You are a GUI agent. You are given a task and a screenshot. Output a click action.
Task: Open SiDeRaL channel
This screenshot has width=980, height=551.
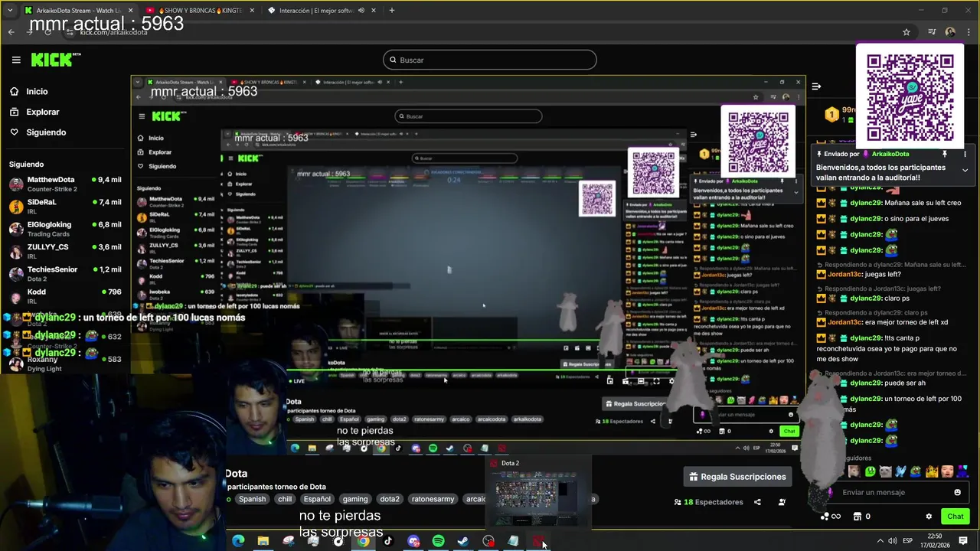coord(65,206)
